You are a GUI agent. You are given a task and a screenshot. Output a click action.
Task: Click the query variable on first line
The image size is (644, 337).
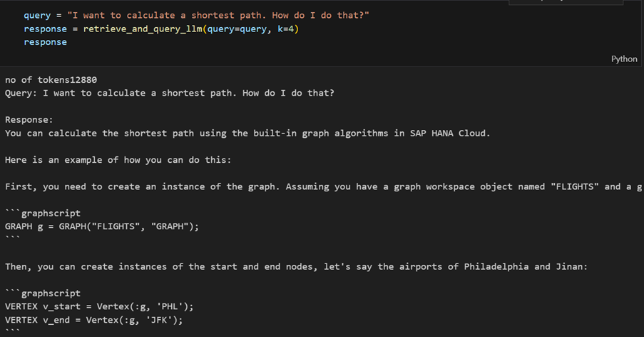[37, 15]
